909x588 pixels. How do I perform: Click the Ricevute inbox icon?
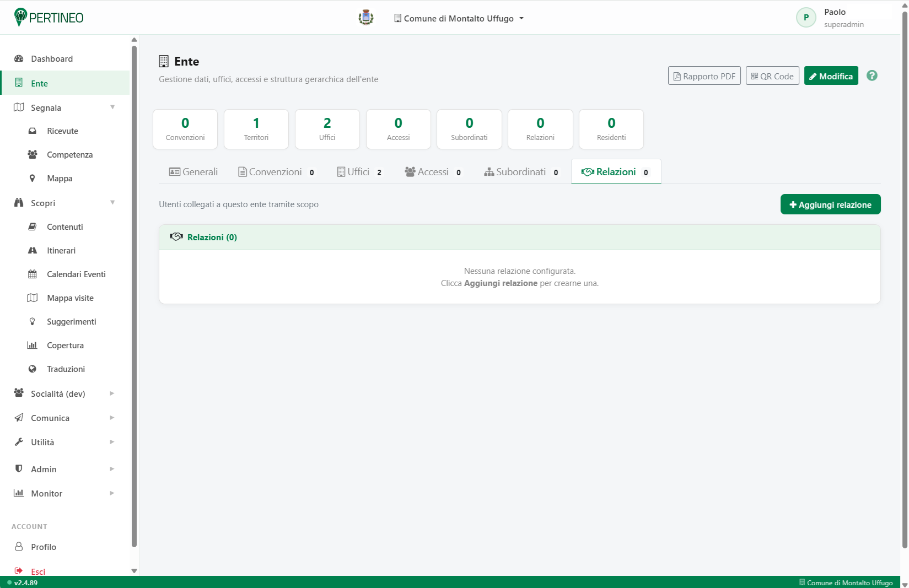pos(33,131)
